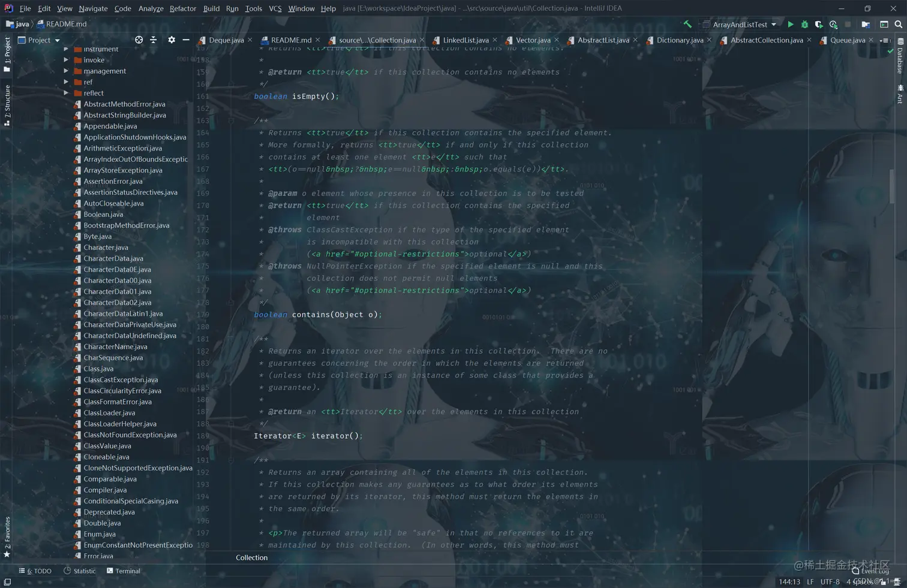Open the profiler run icon
Viewport: 907px width, 588px height.
[833, 24]
